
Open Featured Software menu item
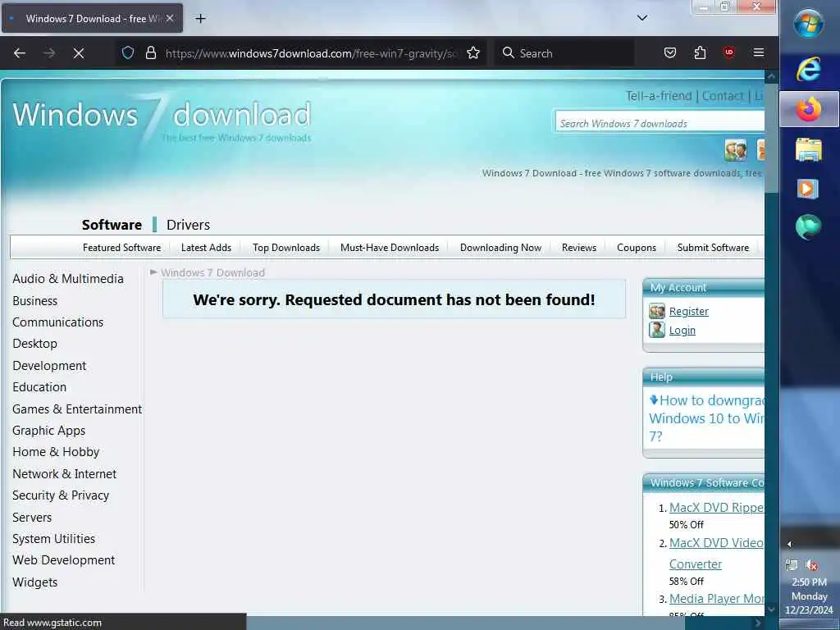coord(121,248)
